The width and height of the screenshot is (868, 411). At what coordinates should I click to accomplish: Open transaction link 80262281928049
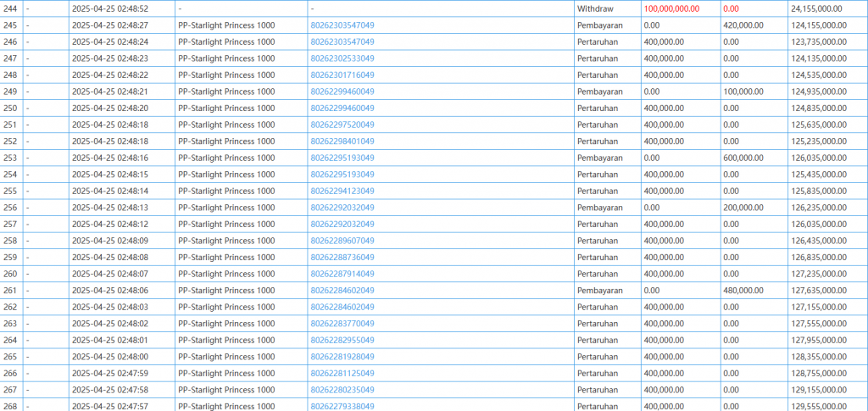coord(342,358)
